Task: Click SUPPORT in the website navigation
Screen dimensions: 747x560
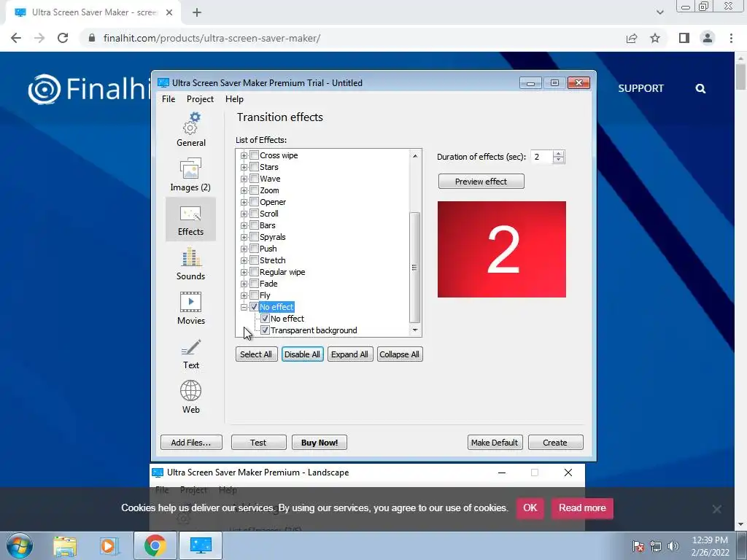Action: pyautogui.click(x=640, y=88)
